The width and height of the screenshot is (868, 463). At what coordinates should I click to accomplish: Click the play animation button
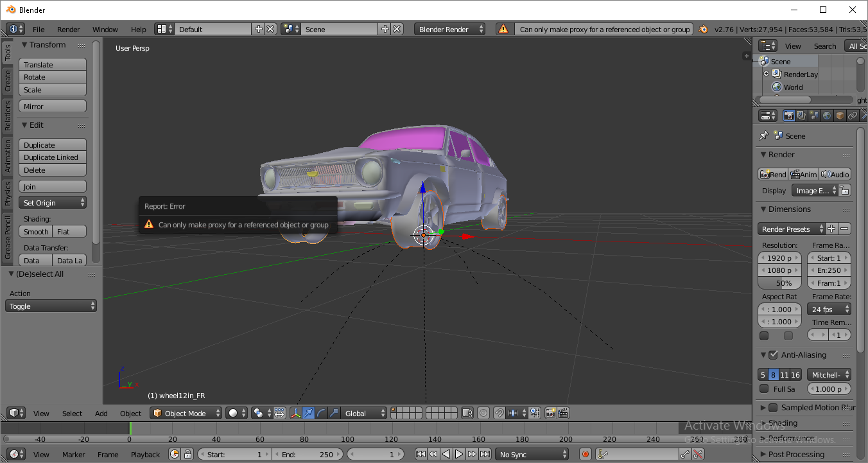pyautogui.click(x=459, y=455)
